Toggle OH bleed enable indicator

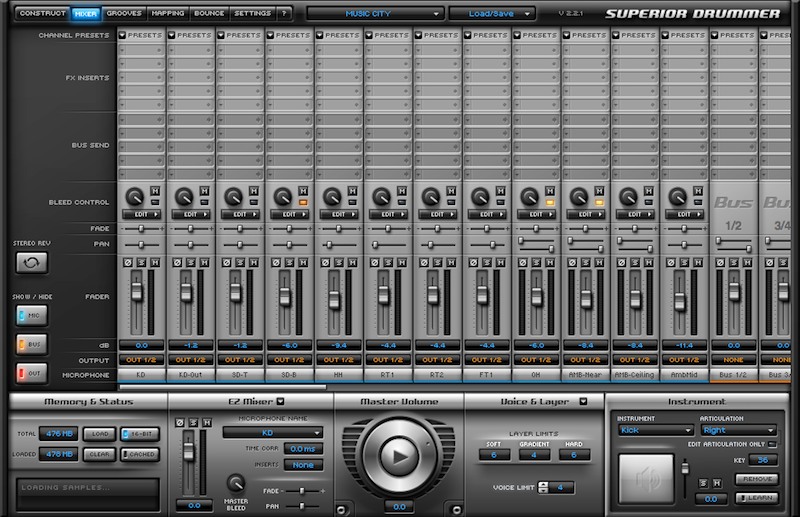point(550,203)
